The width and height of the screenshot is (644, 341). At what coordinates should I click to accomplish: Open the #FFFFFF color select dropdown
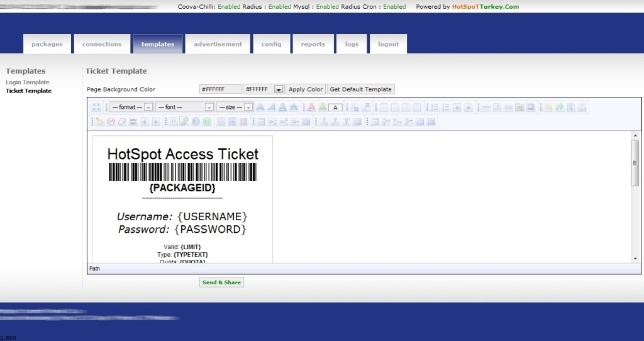coord(264,89)
